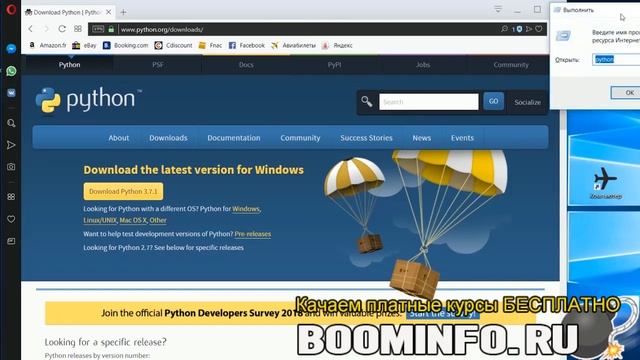Open Speed Dial start page button
The image size is (640, 360).
point(78,29)
